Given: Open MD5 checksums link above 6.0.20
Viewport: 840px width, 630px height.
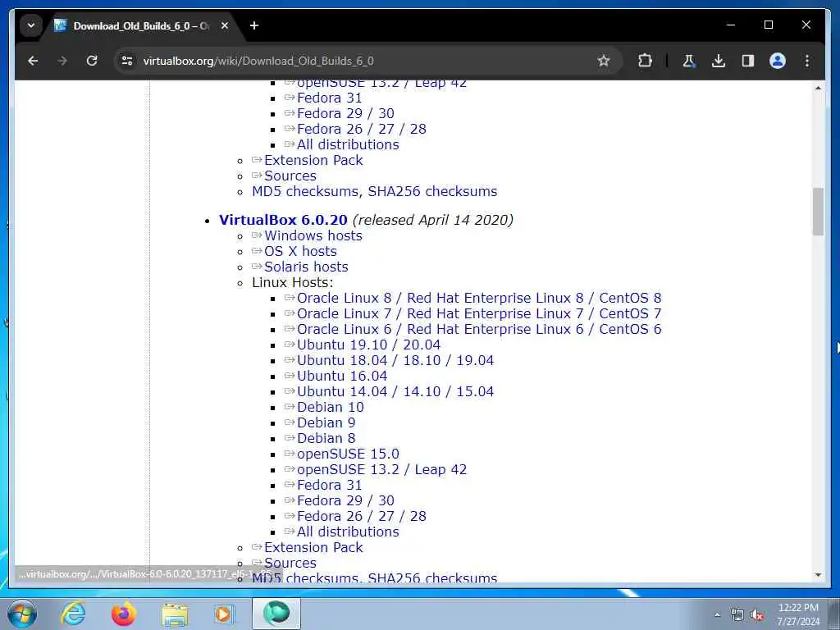Looking at the screenshot, I should [x=305, y=191].
